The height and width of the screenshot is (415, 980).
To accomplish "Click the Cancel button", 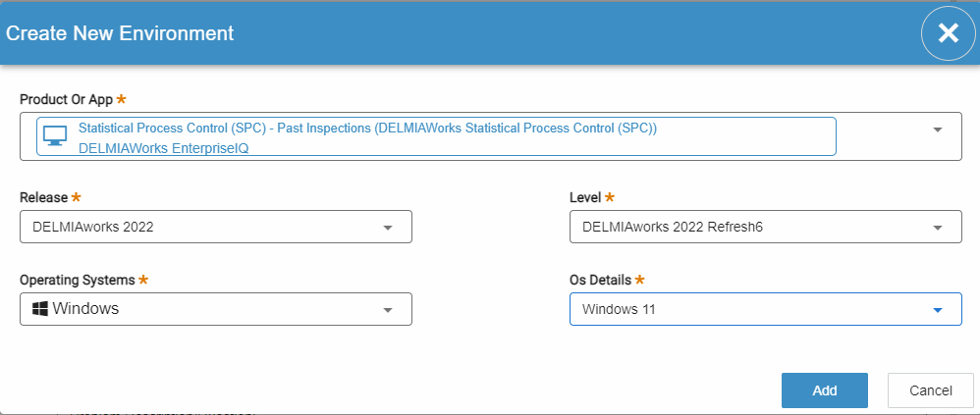I will pyautogui.click(x=931, y=390).
